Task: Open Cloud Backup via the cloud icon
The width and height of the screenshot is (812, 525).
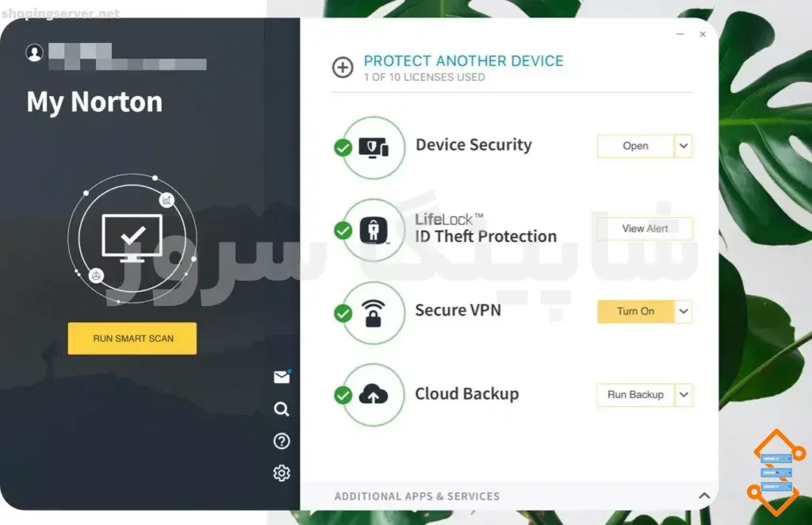Action: tap(373, 393)
